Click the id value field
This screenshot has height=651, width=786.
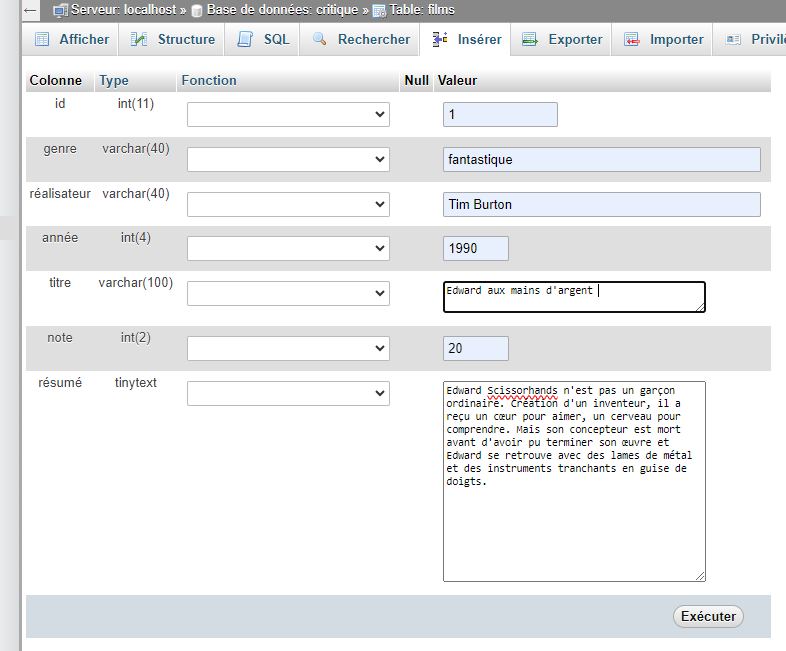tap(500, 114)
